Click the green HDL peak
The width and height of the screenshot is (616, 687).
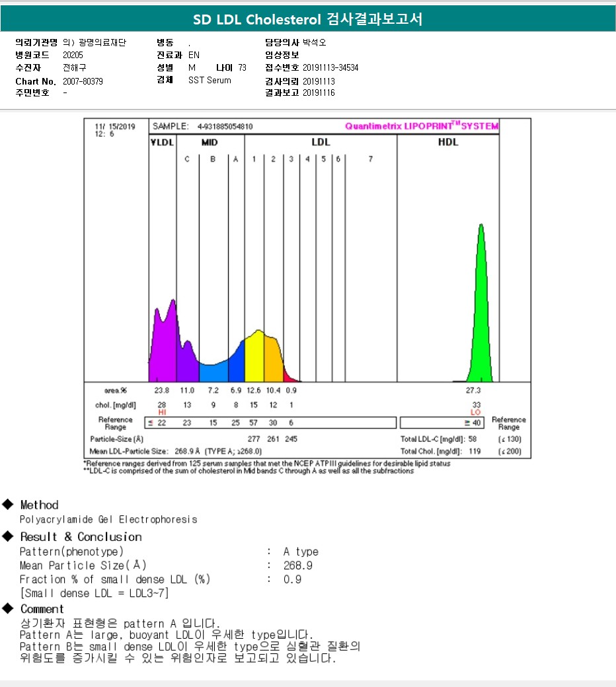(x=481, y=316)
